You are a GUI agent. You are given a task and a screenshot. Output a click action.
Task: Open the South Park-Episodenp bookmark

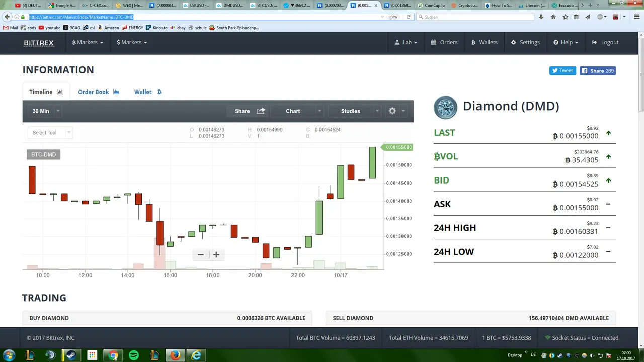(234, 28)
